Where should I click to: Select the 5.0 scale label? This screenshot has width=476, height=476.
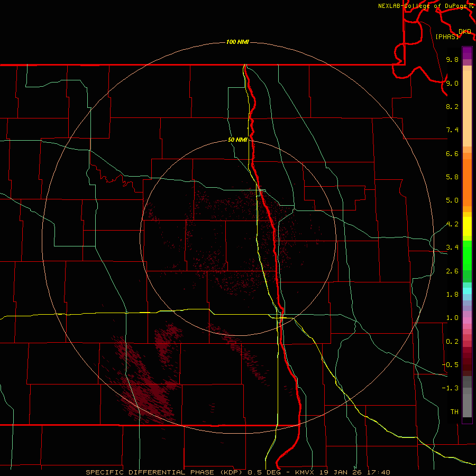[452, 200]
